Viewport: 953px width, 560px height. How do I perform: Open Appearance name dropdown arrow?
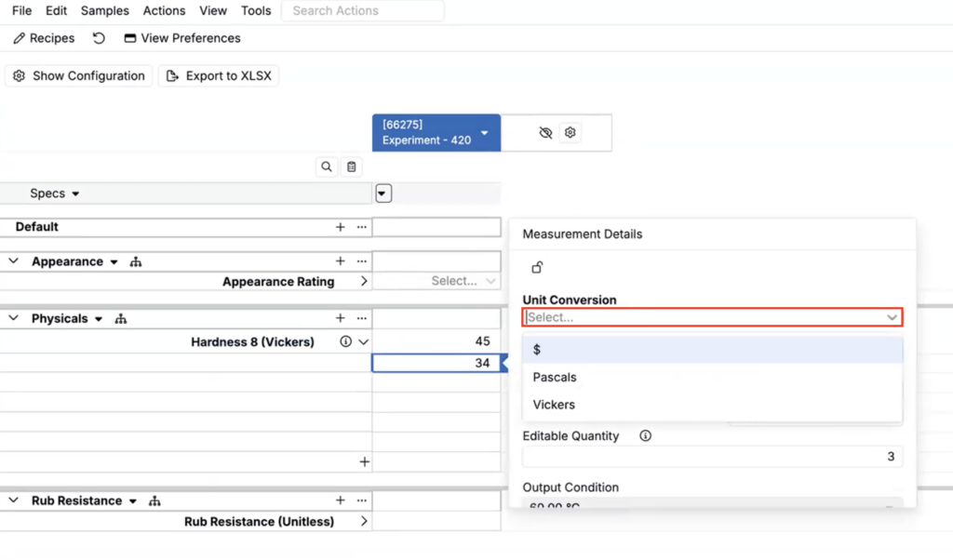pos(114,262)
